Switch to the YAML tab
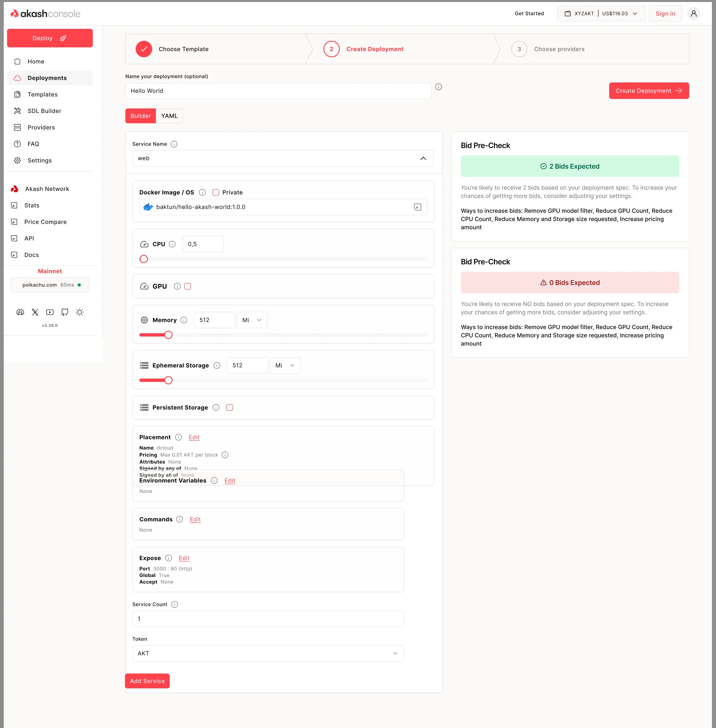Image resolution: width=716 pixels, height=728 pixels. point(169,116)
